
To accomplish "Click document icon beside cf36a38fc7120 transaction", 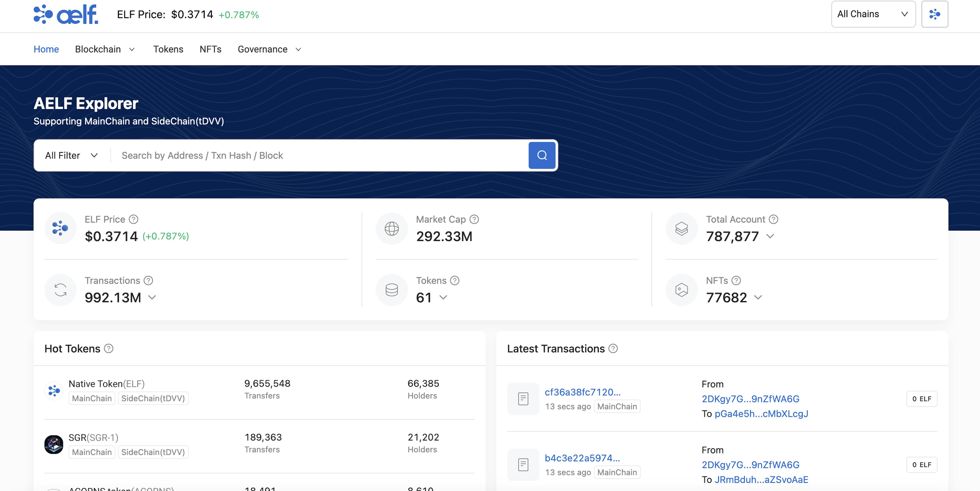I will 523,399.
